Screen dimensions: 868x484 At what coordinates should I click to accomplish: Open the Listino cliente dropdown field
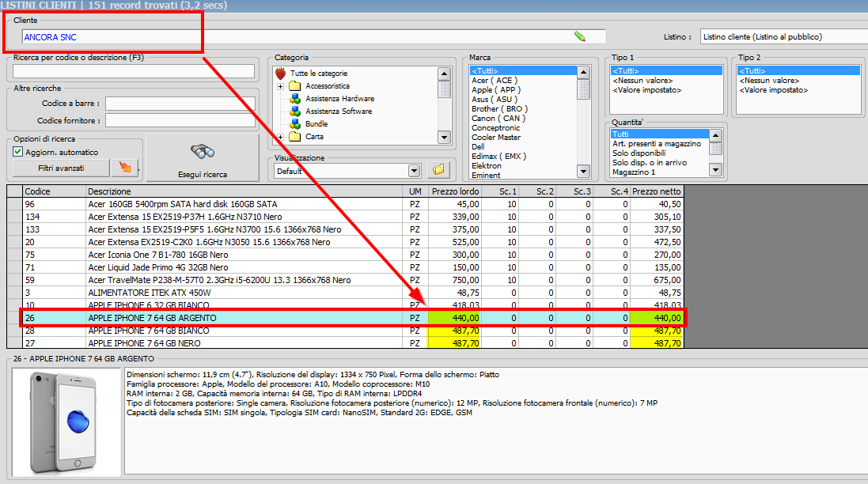click(x=784, y=36)
